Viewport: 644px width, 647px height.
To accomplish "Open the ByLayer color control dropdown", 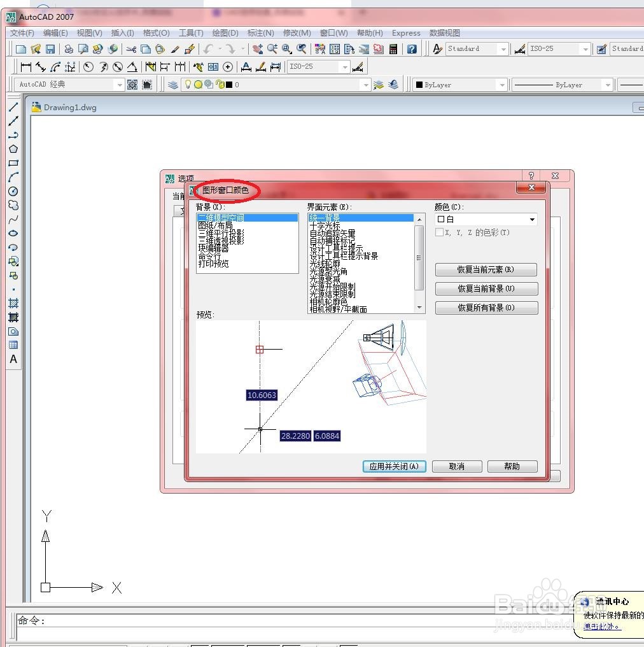I will (501, 85).
